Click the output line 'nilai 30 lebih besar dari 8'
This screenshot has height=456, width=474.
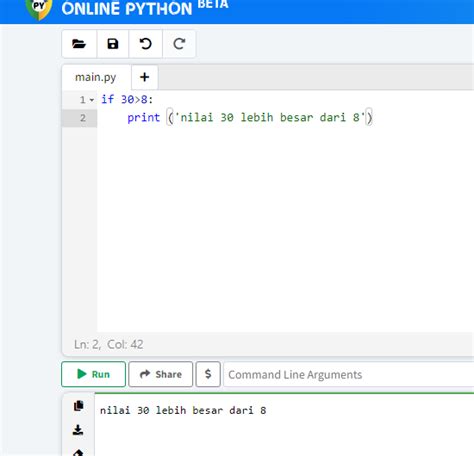point(183,410)
